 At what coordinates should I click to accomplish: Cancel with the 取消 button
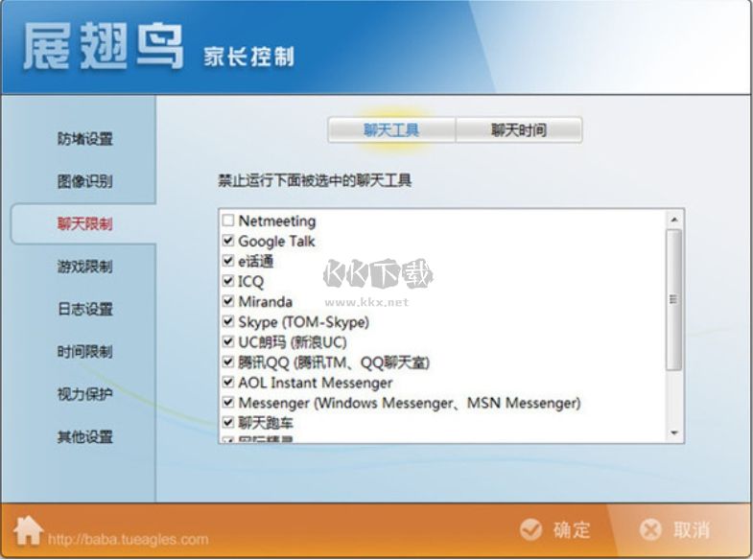click(674, 529)
